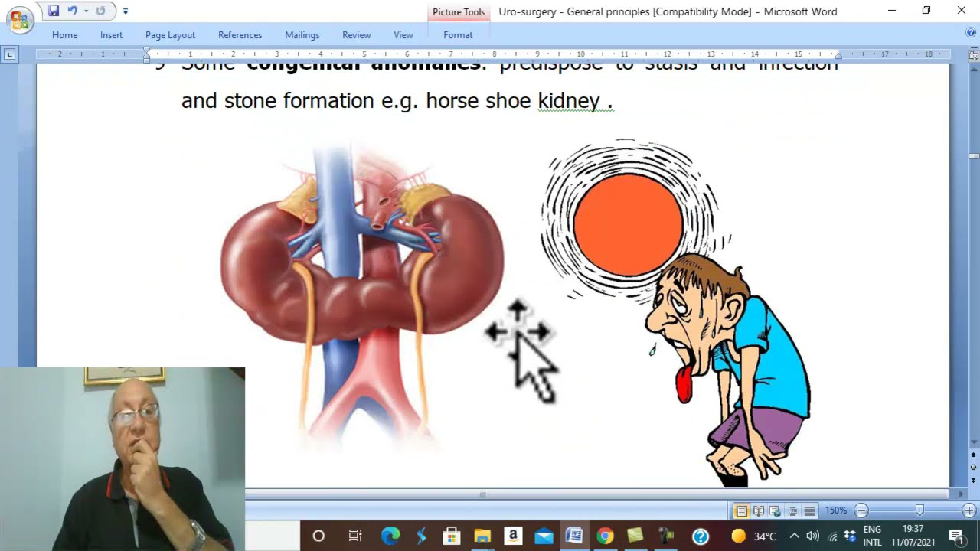Adjust the zoom slider handle

pyautogui.click(x=920, y=510)
